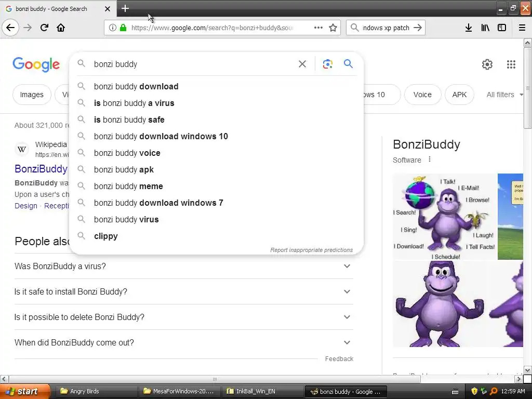Select suggestion 'bonzi buddy meme'
The width and height of the screenshot is (532, 399).
click(x=216, y=187)
